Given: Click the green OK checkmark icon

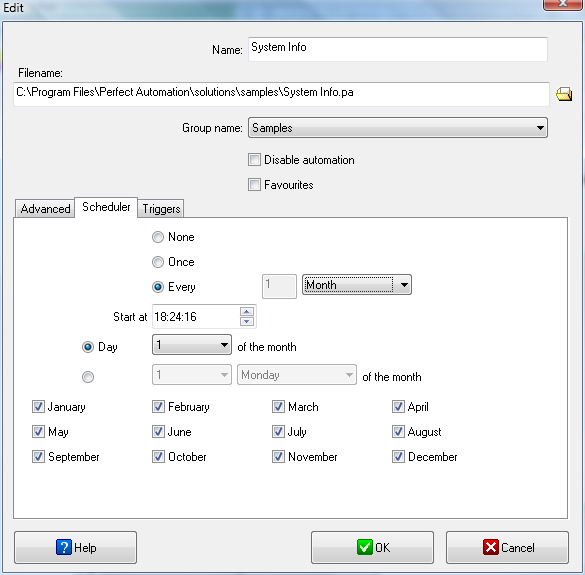Looking at the screenshot, I should [x=365, y=547].
